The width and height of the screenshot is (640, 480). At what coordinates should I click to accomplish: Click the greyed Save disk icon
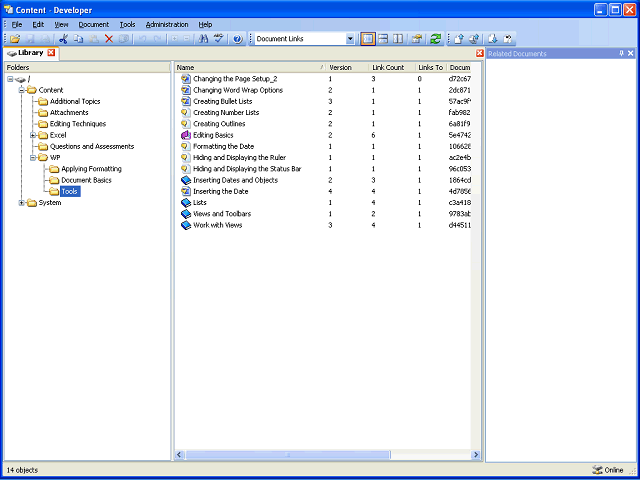pos(30,39)
